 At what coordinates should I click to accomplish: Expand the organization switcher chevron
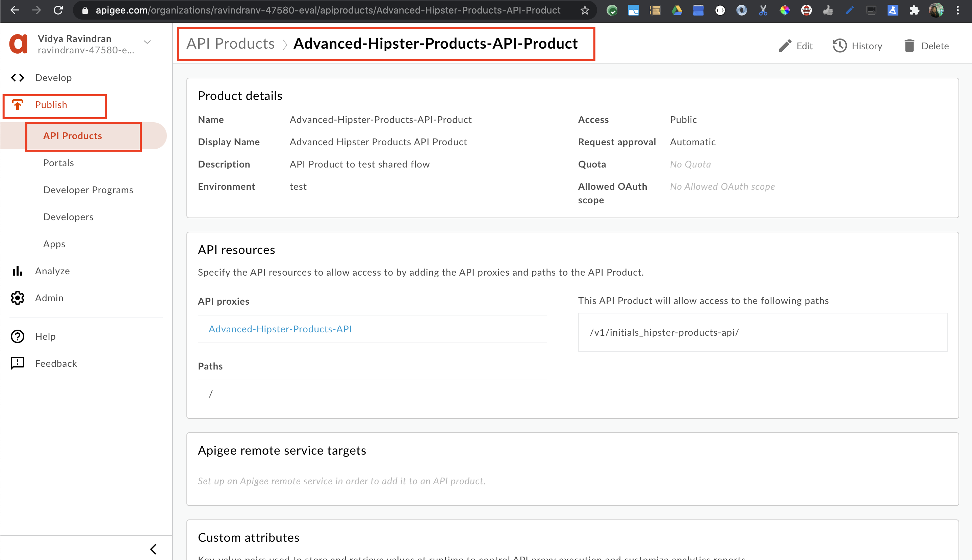tap(147, 42)
